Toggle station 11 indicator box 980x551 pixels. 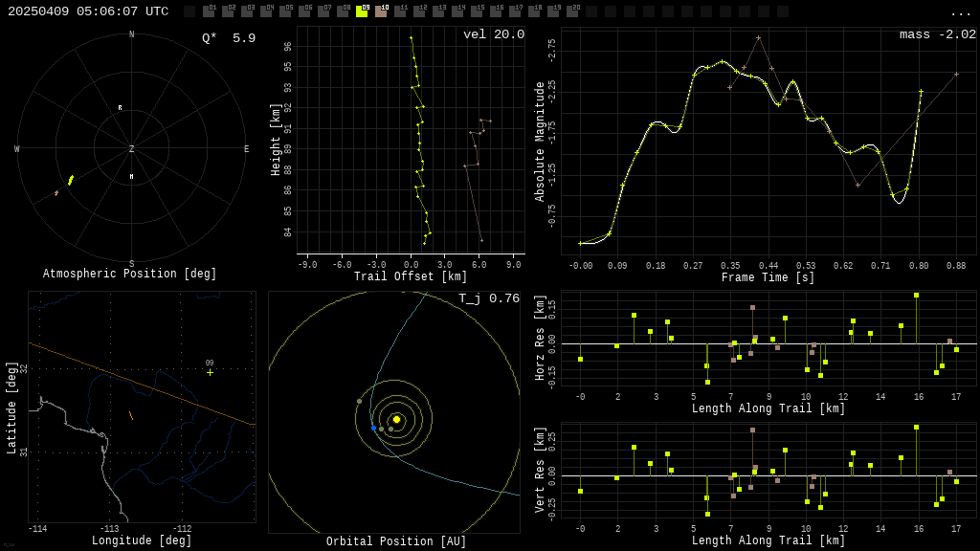(400, 11)
